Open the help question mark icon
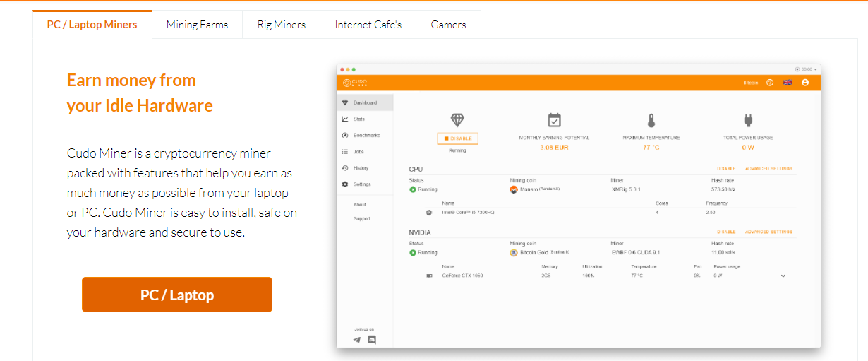This screenshot has height=361, width=868. (x=770, y=83)
